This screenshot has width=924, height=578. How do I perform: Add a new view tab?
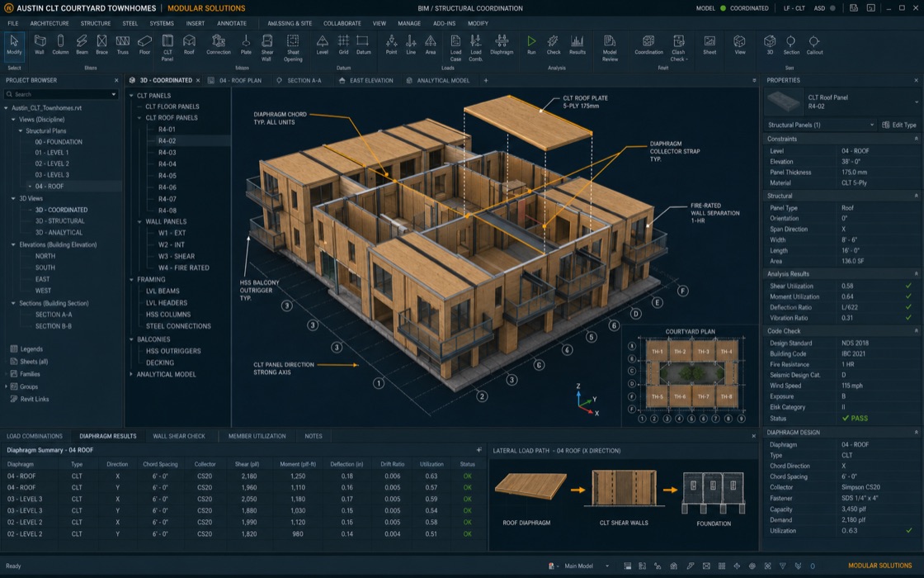tap(486, 81)
